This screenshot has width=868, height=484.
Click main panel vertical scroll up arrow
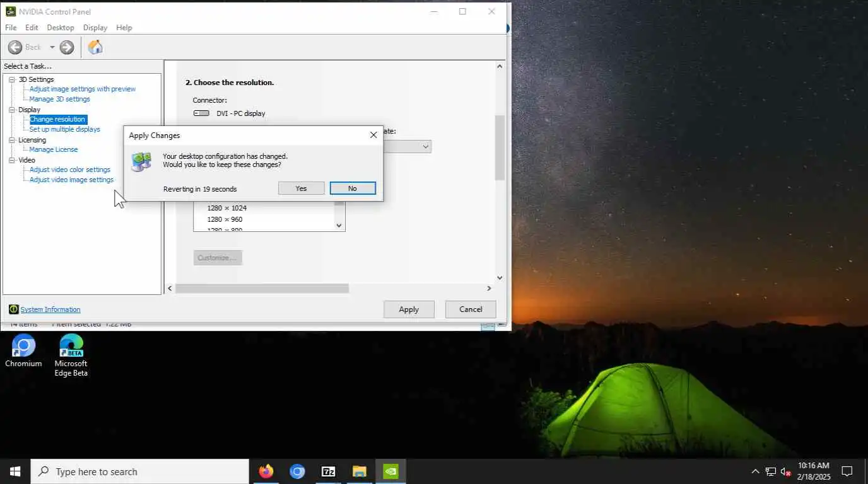500,66
